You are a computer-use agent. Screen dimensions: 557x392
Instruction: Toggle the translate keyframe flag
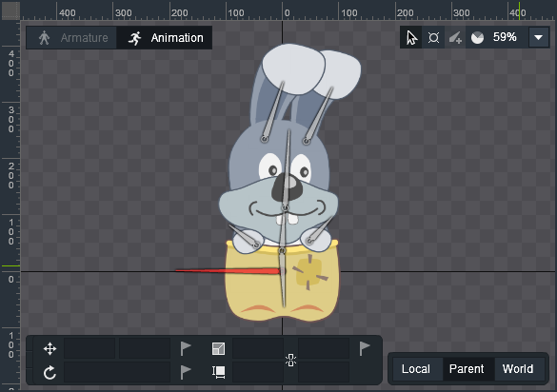click(x=186, y=348)
